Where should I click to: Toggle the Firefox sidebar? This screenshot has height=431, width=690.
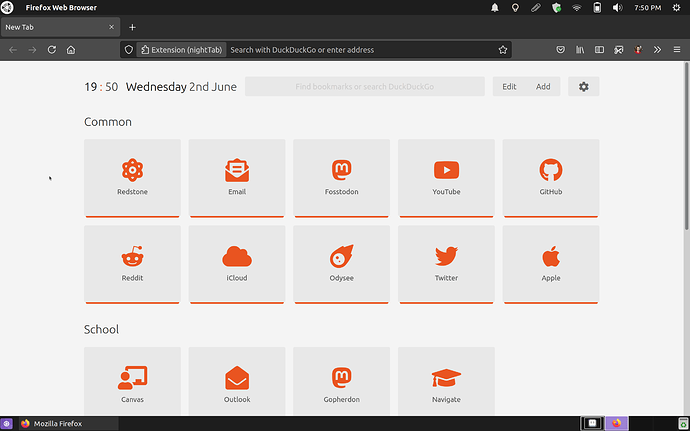pyautogui.click(x=599, y=50)
